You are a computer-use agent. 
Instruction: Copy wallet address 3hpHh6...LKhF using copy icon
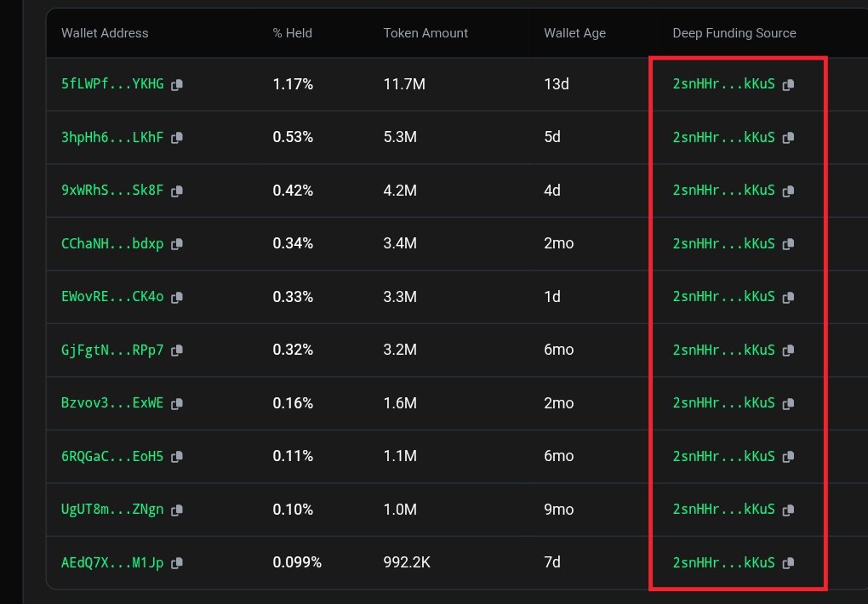177,137
